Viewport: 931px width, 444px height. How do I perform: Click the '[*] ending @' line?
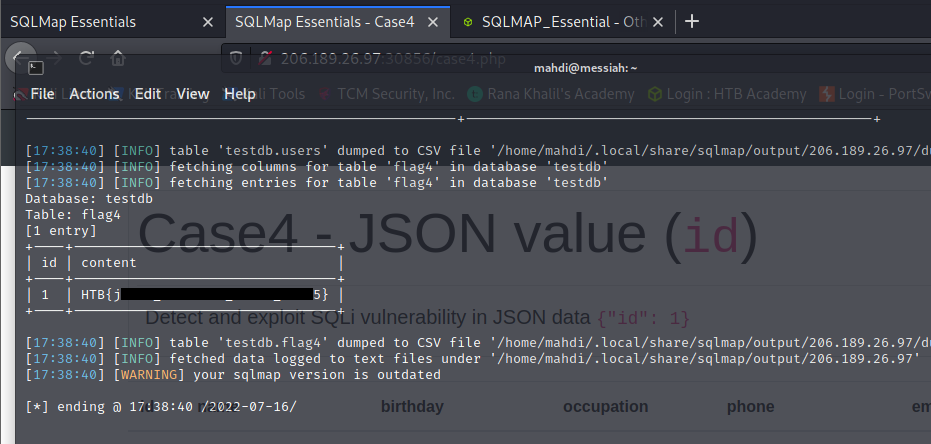[x=161, y=407]
